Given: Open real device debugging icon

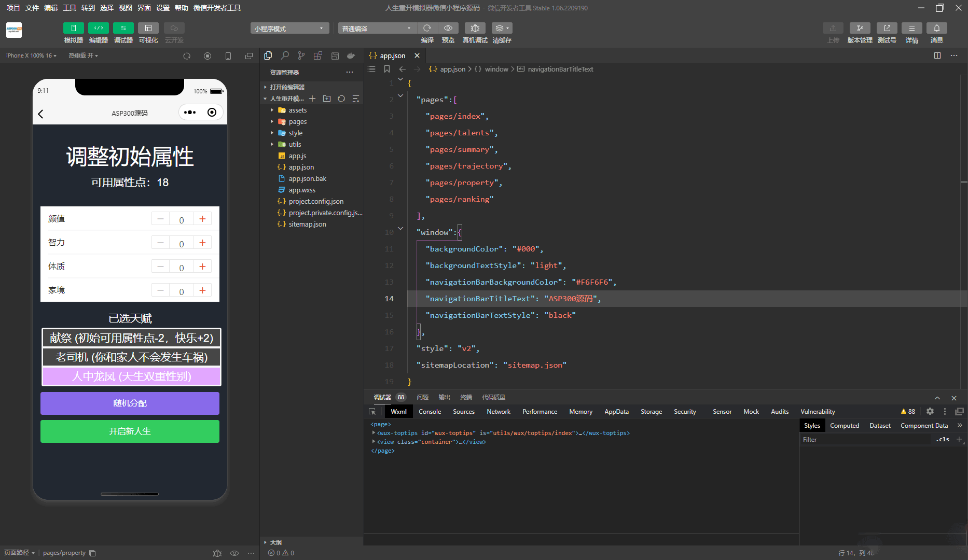Looking at the screenshot, I should coord(475,28).
